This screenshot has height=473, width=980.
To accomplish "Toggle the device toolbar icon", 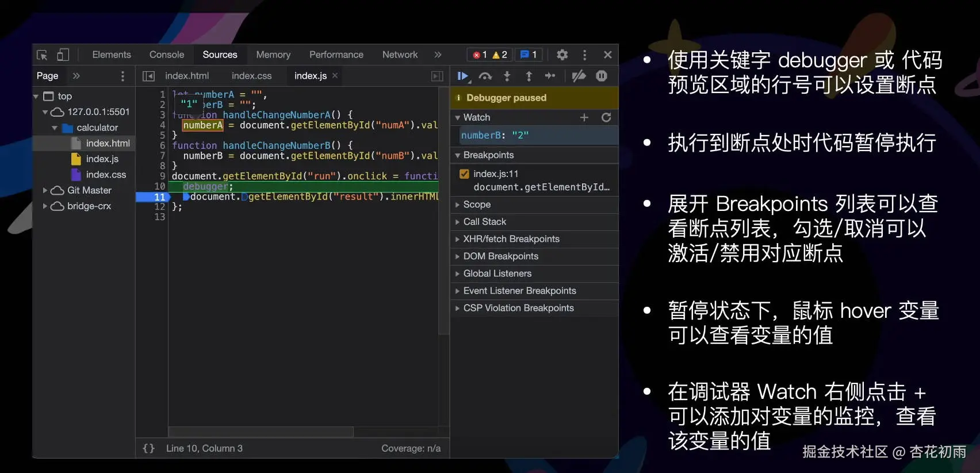I will point(63,55).
